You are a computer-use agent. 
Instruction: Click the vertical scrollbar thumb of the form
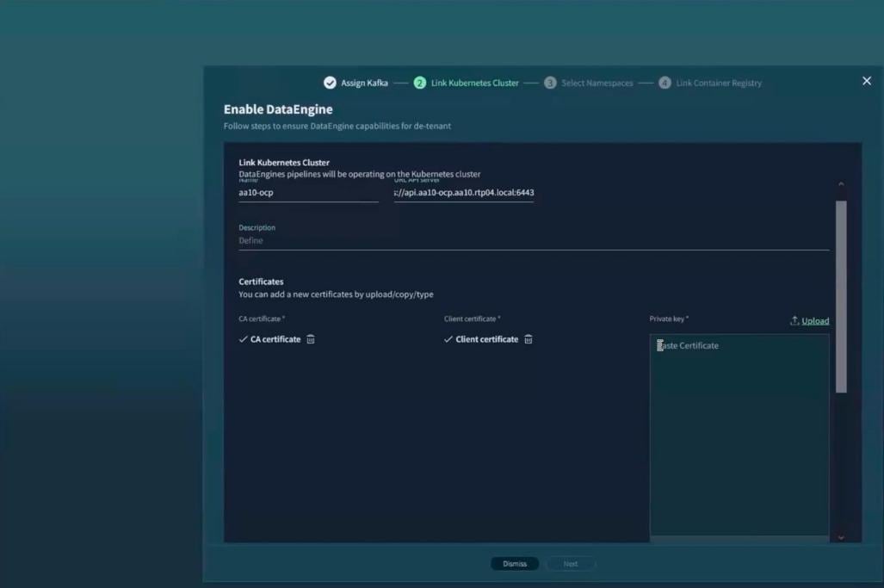click(x=841, y=296)
